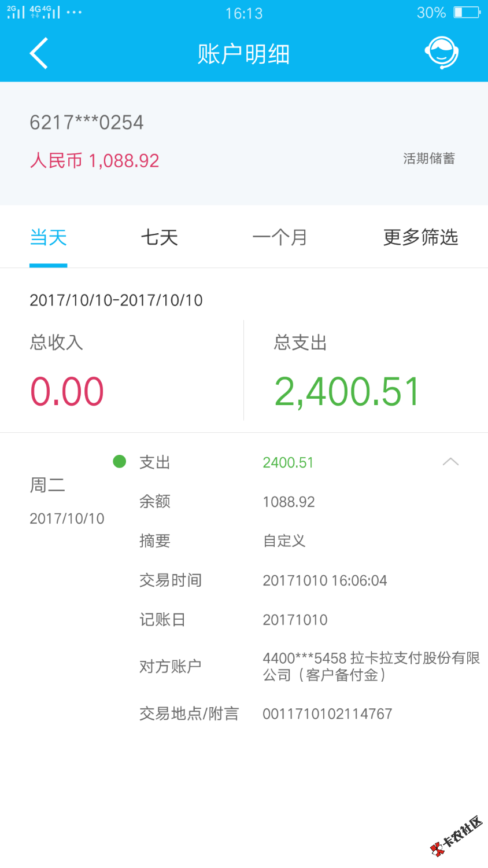Tap transaction time 20171010 16:06:04
Image resolution: width=488 pixels, height=868 pixels.
point(325,580)
